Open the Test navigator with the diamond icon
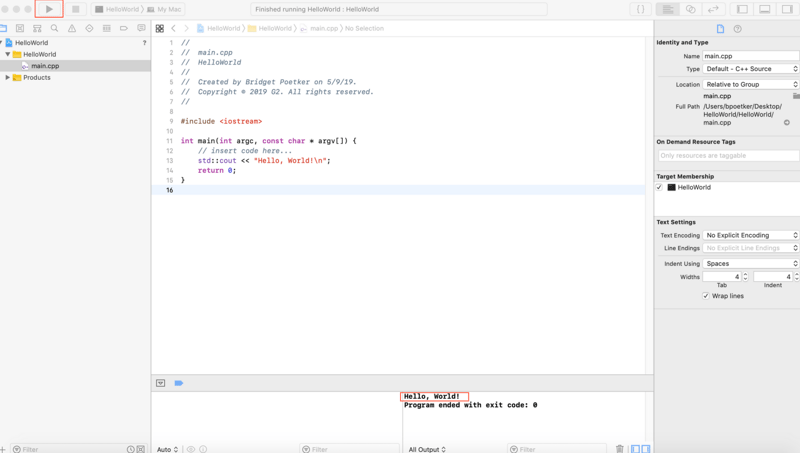The height and width of the screenshot is (453, 800). 89,29
